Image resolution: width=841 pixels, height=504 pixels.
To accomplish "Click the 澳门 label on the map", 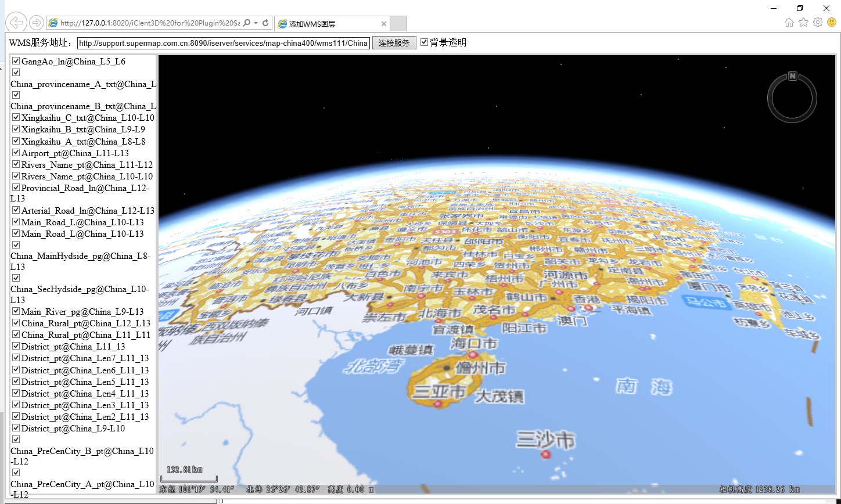I will [x=572, y=320].
